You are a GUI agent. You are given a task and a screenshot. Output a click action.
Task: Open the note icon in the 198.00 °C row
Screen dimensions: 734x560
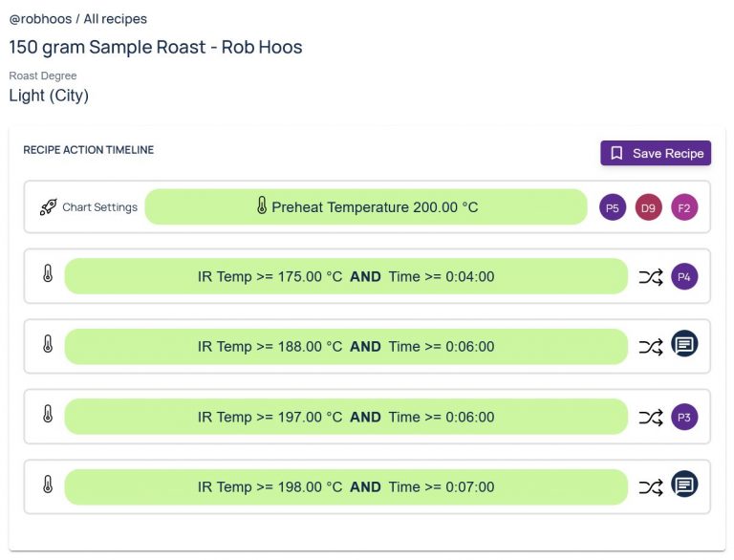pyautogui.click(x=684, y=485)
